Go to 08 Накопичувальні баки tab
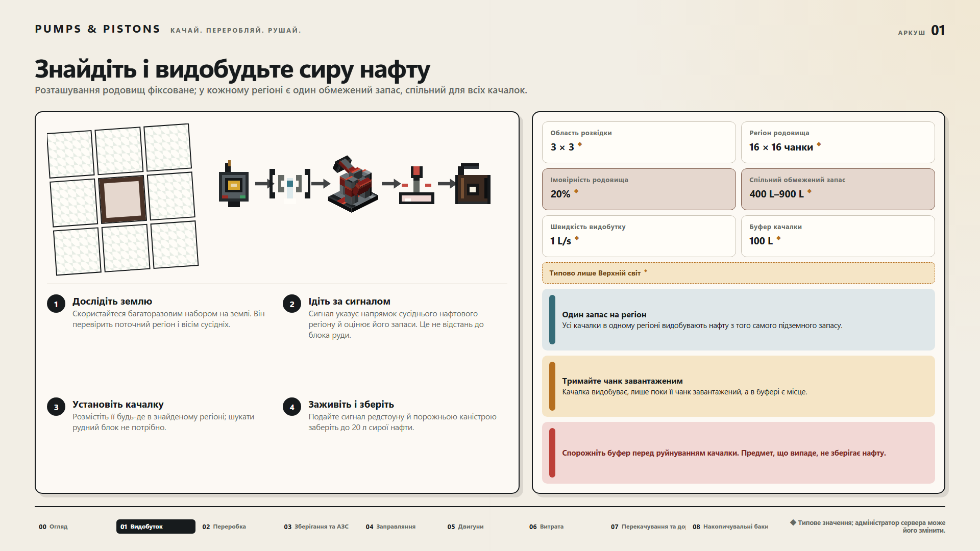 [728, 527]
